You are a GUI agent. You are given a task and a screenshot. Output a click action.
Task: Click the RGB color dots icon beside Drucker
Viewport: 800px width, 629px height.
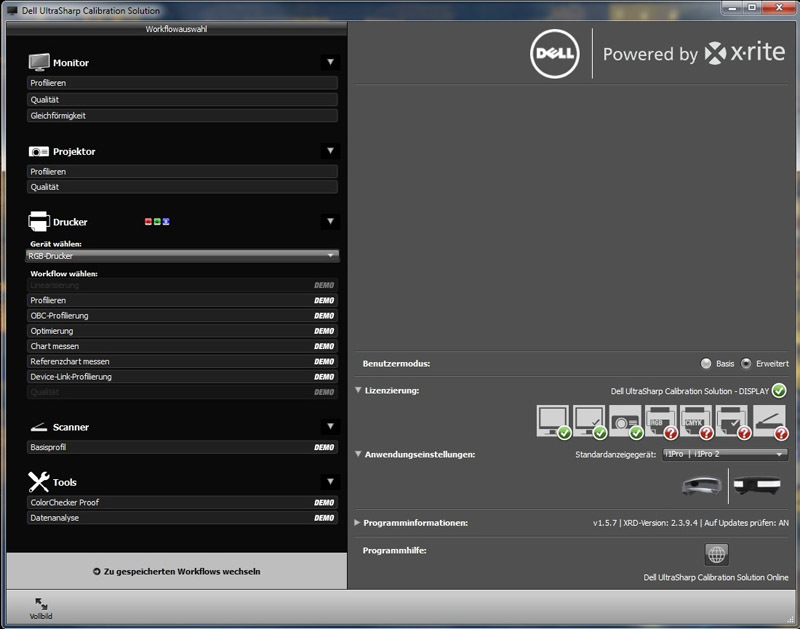pos(157,221)
